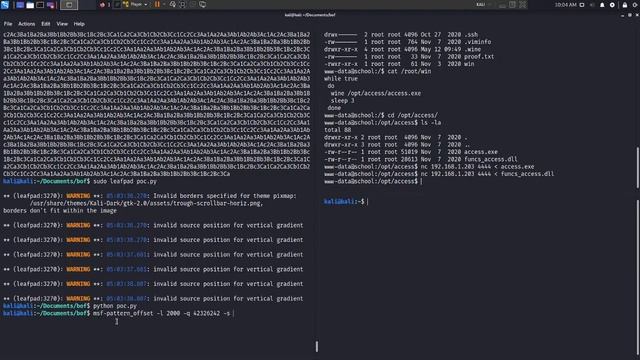Viewport: 640px width, 360px height.
Task: Click the logout icon at the panel's far right
Action: tap(635, 5)
